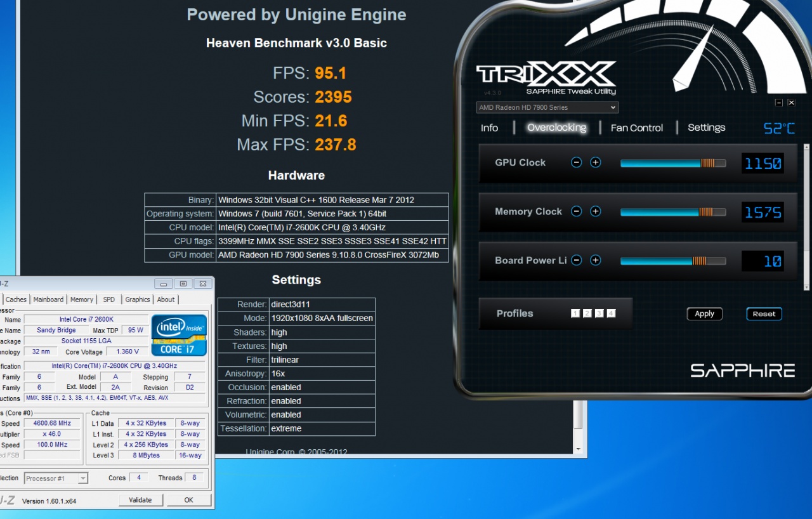Close the CPU-Z window
Screen dimensions: 812x519
coord(202,284)
